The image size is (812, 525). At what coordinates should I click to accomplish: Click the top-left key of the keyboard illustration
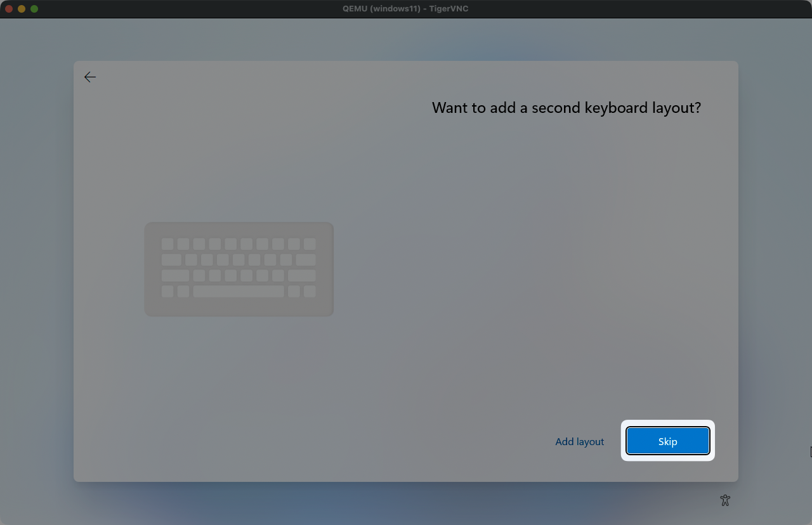point(167,244)
